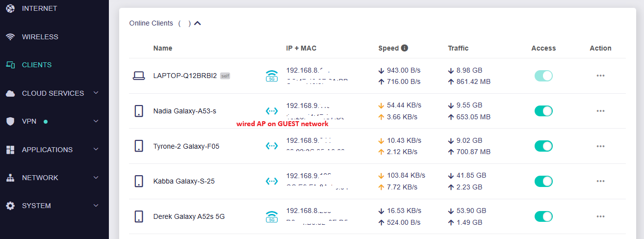Click the laptop icon for LAPTOP-Q12BRBI2
The image size is (644, 239).
139,76
